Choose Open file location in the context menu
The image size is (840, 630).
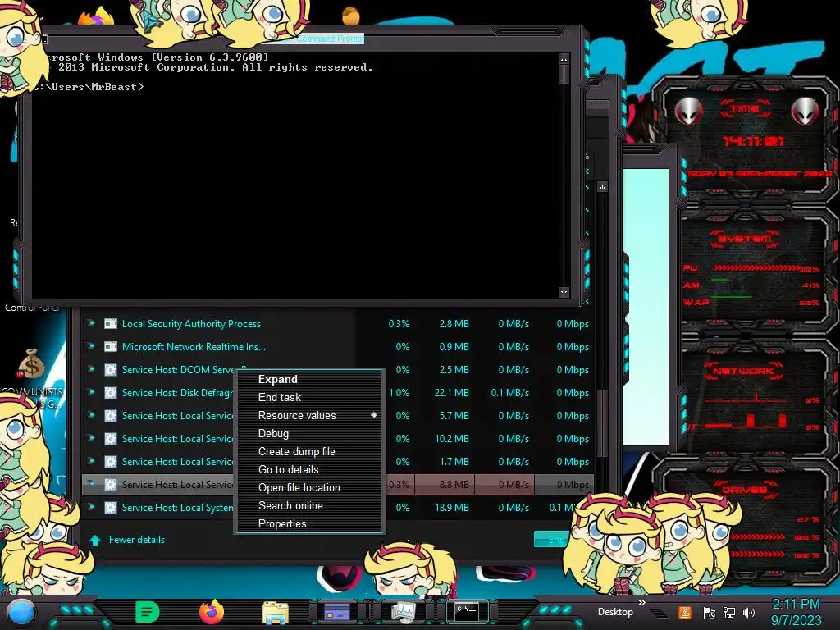[310, 487]
